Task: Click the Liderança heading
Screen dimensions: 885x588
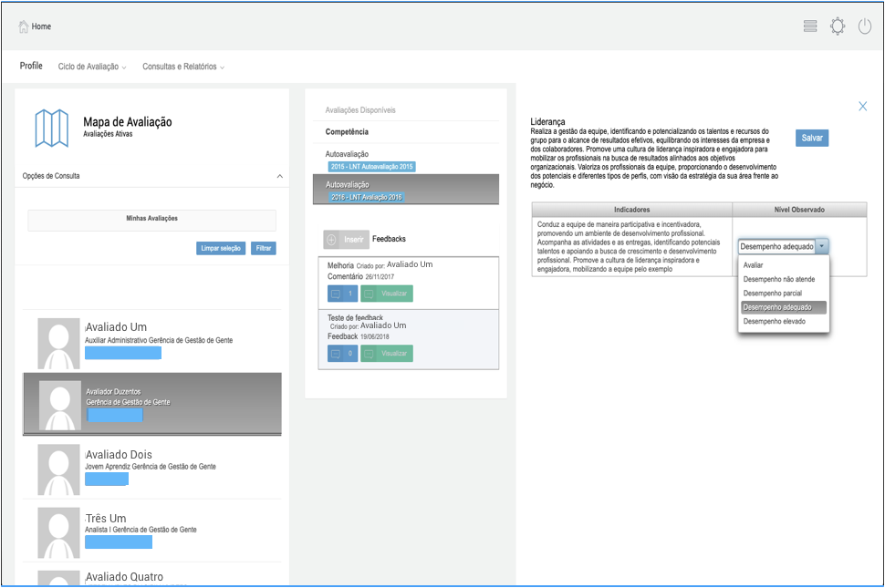Action: click(547, 122)
